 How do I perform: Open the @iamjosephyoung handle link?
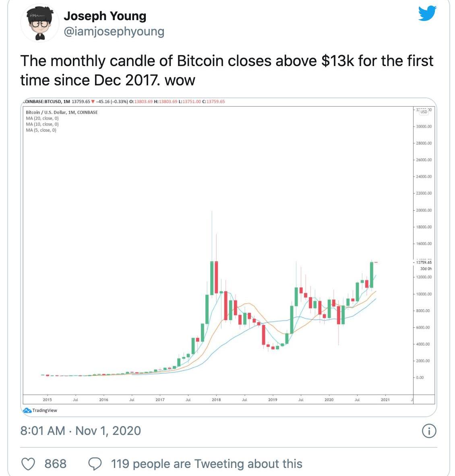click(114, 31)
